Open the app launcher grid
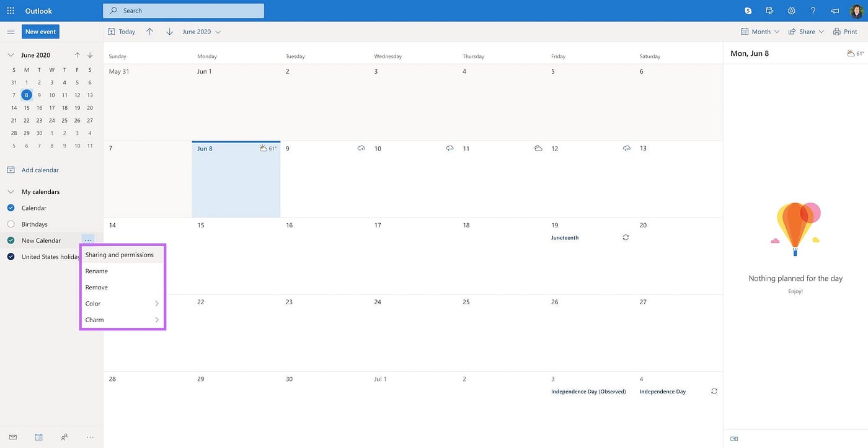This screenshot has width=868, height=448. click(11, 11)
